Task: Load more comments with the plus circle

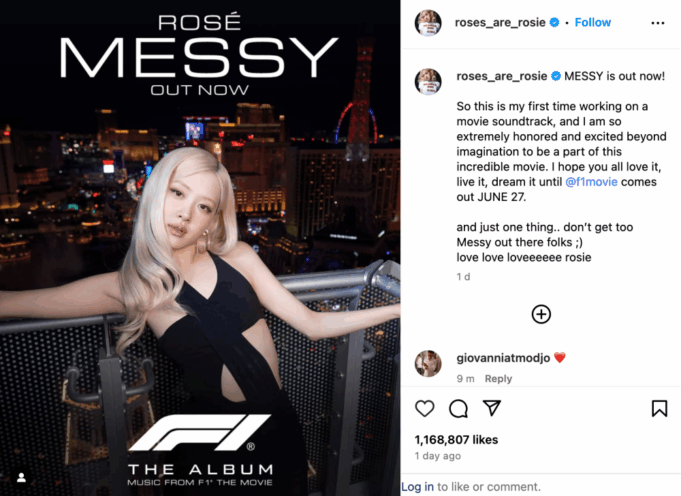Action: tap(541, 314)
